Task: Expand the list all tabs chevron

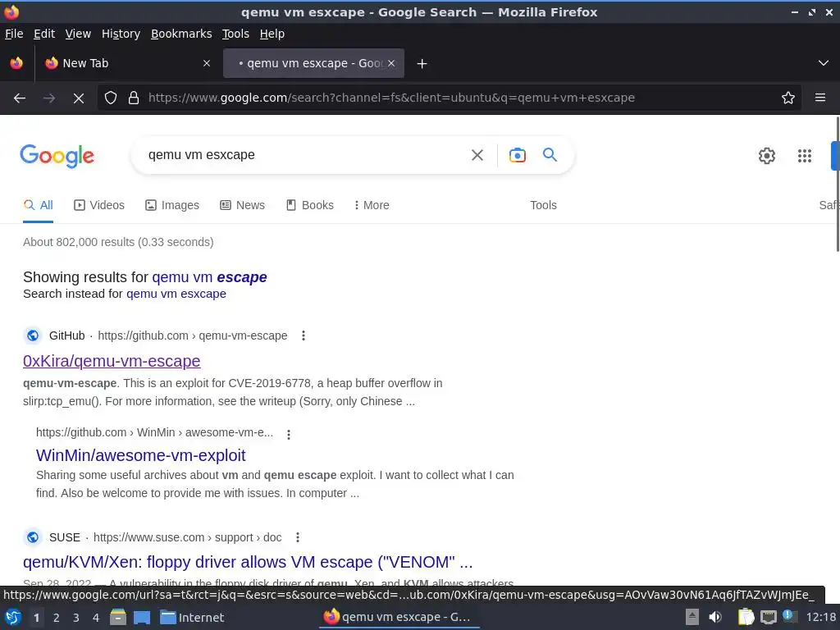Action: pos(824,63)
